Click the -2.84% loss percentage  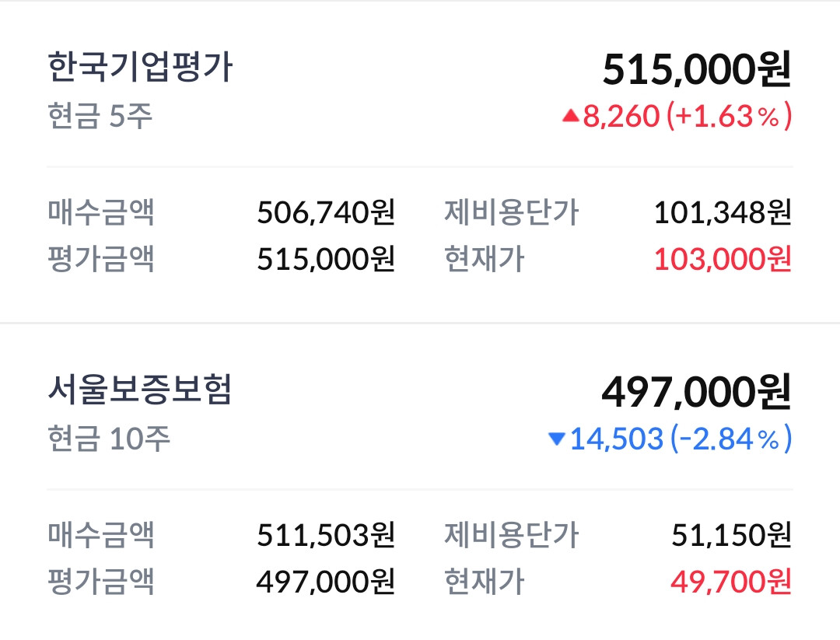pyautogui.click(x=729, y=439)
